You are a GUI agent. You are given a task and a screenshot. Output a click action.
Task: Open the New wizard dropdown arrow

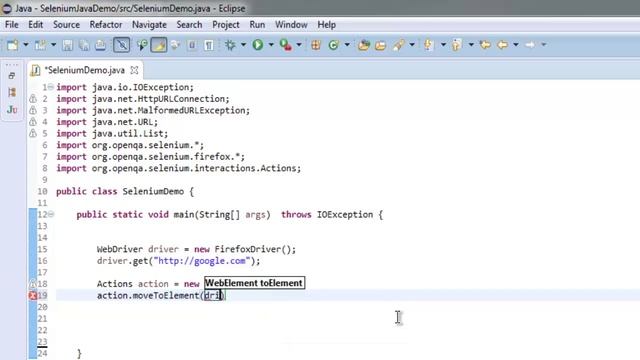tap(26, 45)
